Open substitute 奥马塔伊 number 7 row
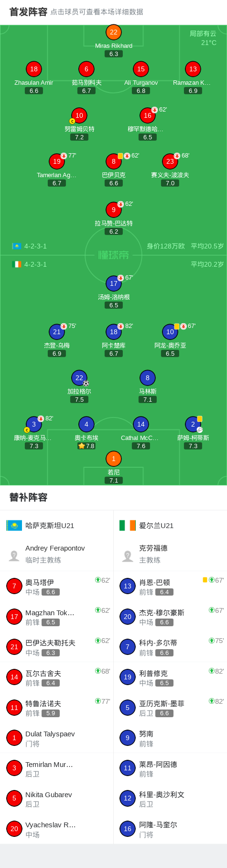The width and height of the screenshot is (227, 868). pyautogui.click(x=57, y=586)
